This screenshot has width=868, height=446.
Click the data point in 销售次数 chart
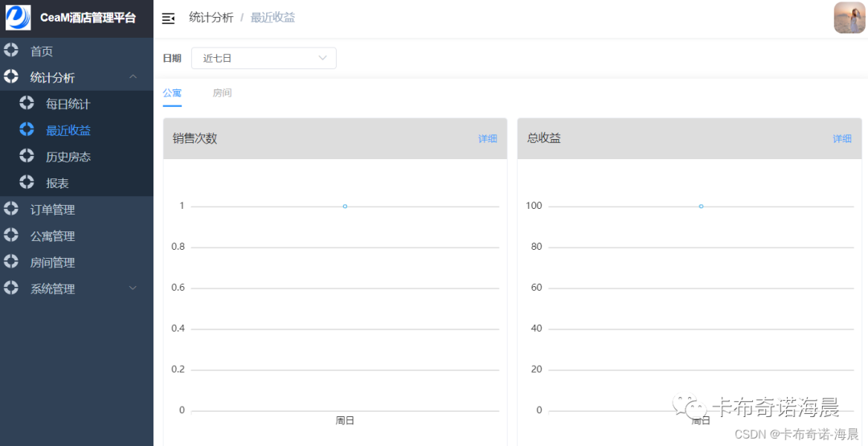tap(345, 207)
